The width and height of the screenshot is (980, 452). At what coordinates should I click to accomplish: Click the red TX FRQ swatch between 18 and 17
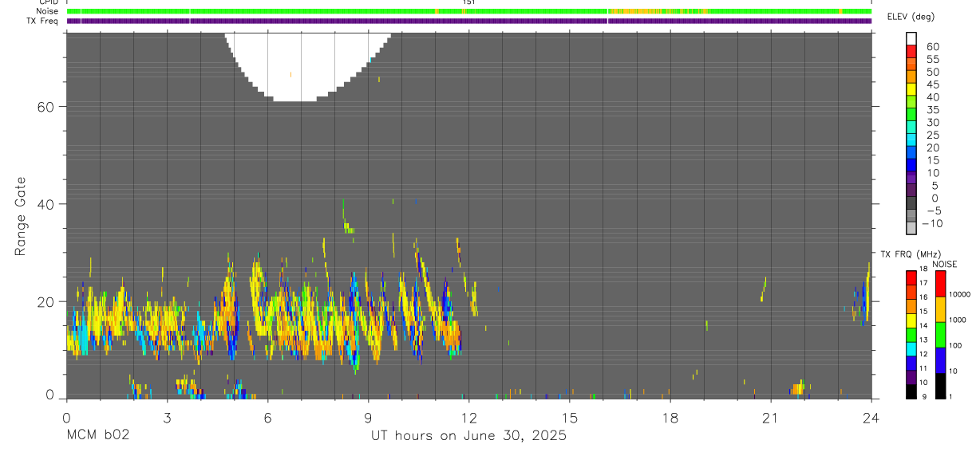tap(911, 277)
